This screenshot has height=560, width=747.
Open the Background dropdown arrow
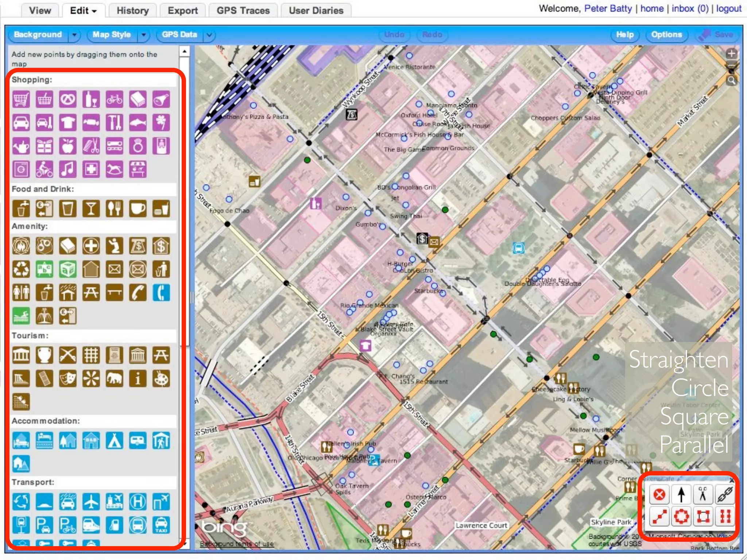point(74,35)
